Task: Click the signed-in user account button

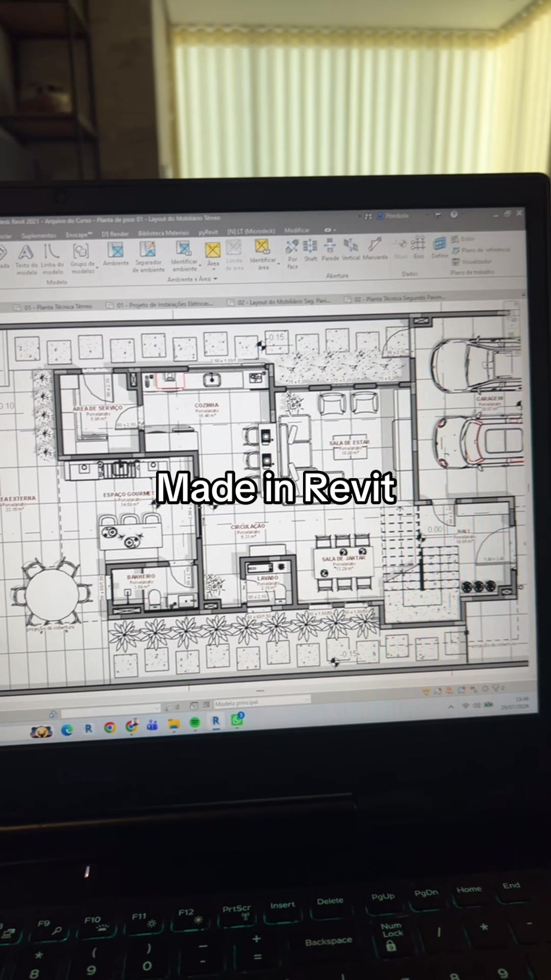Action: [393, 216]
